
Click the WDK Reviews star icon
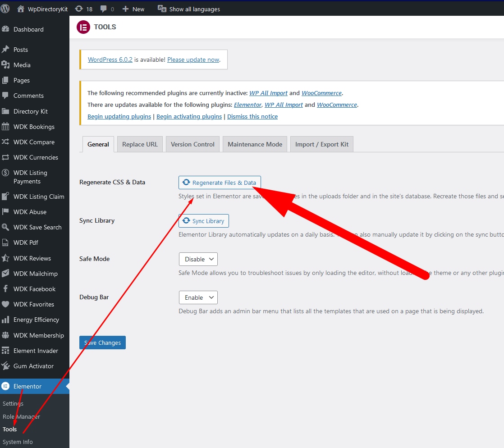5,258
